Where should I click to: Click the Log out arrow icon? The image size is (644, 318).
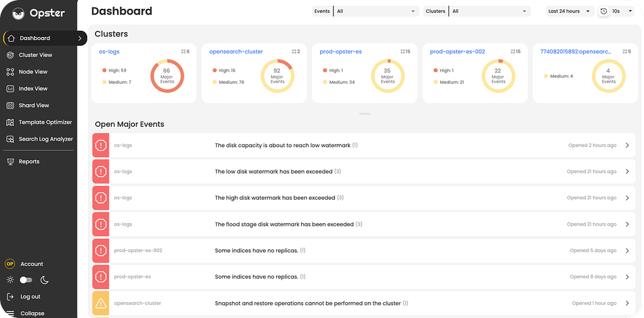click(x=10, y=297)
